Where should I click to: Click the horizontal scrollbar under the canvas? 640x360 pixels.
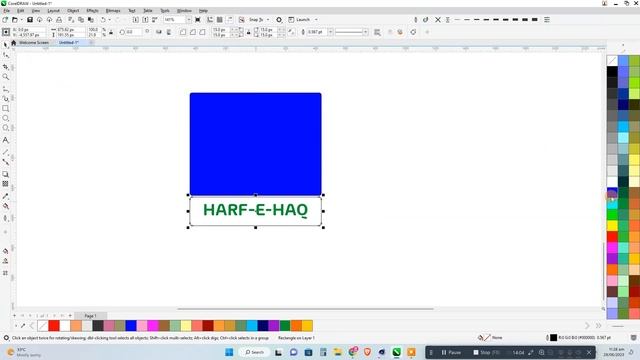(305, 309)
